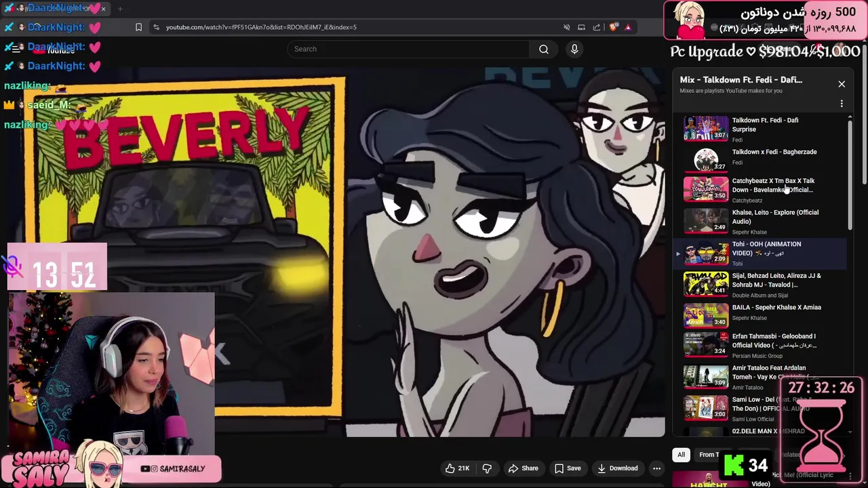
Task: Open a new browser tab
Action: point(120,9)
